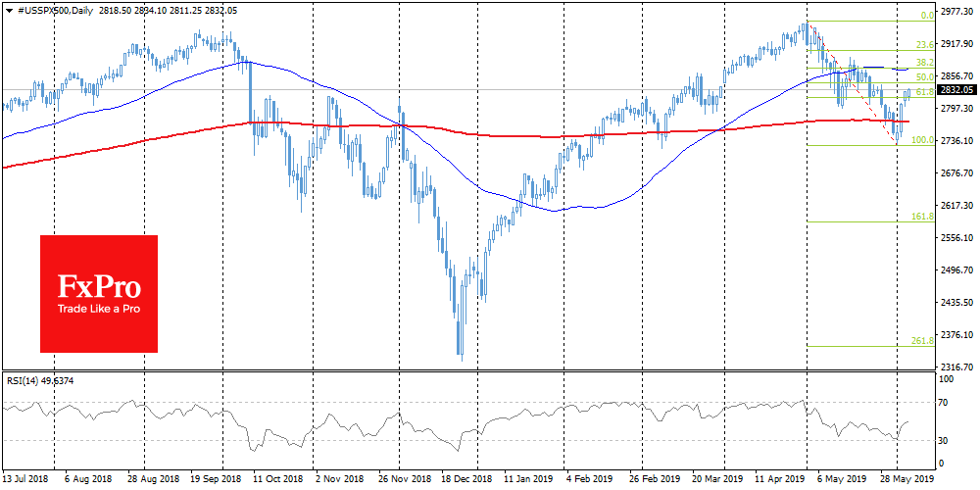
Task: Select the 261.8 Fibonacci extension label
Action: [921, 340]
